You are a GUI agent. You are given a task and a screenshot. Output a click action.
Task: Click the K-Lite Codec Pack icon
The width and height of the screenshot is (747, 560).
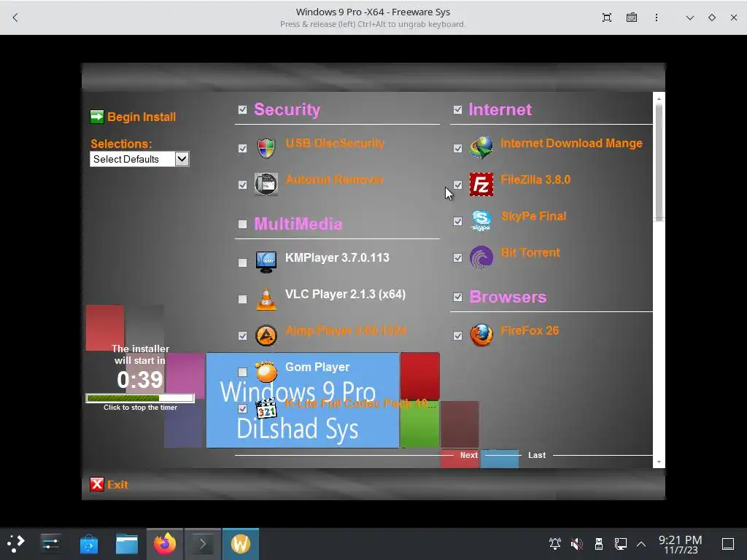click(x=266, y=408)
